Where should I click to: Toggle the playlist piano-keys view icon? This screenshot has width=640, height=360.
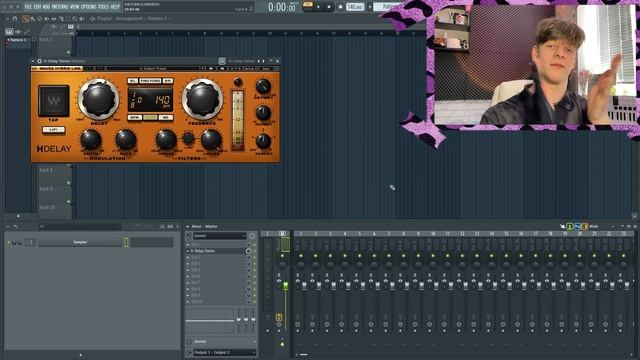pos(9,32)
